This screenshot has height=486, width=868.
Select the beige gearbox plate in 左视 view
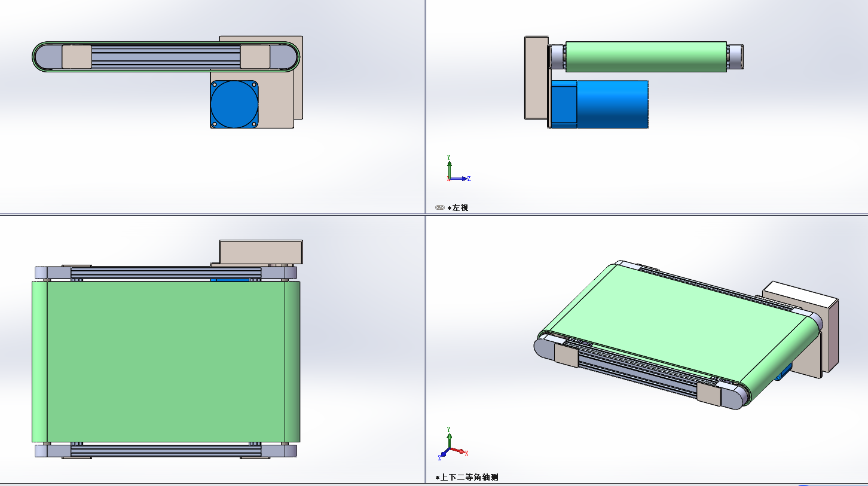[x=536, y=78]
